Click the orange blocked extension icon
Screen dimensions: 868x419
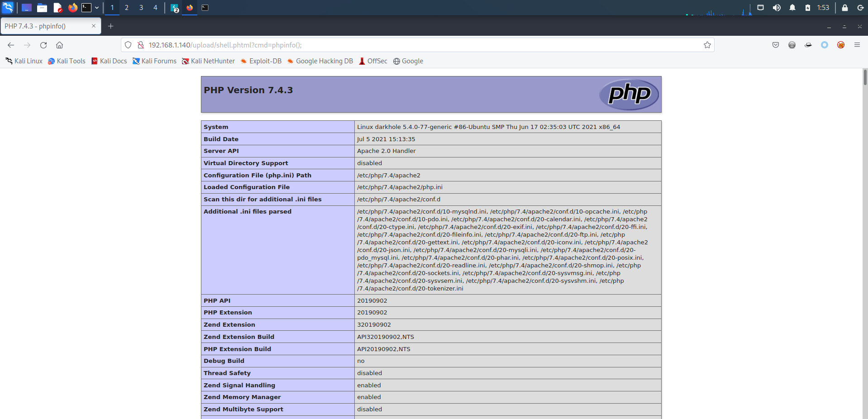pyautogui.click(x=841, y=45)
